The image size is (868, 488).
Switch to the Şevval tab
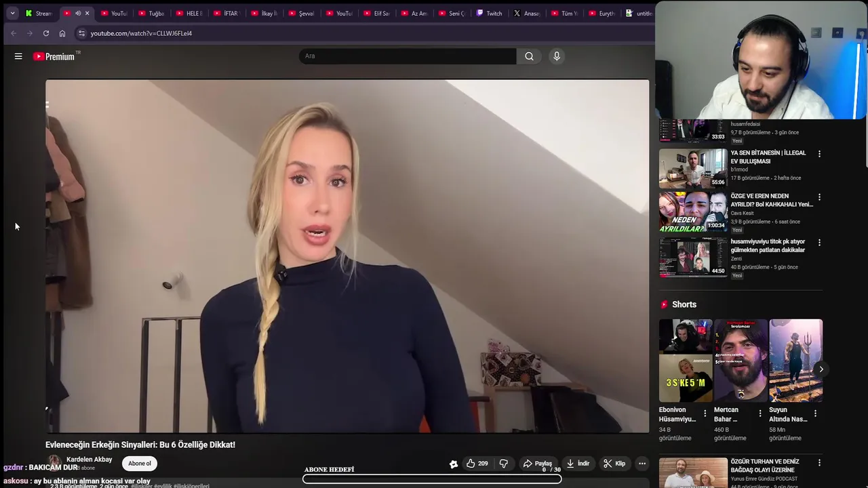point(302,13)
